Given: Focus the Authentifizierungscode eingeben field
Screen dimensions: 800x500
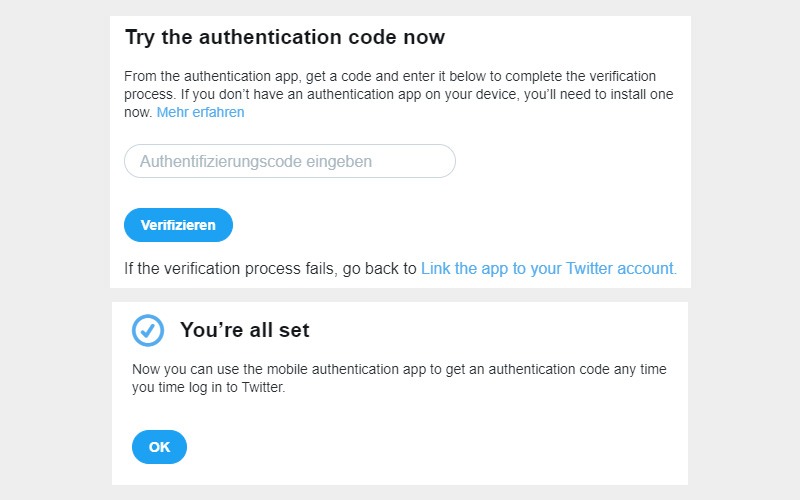Looking at the screenshot, I should click(290, 161).
